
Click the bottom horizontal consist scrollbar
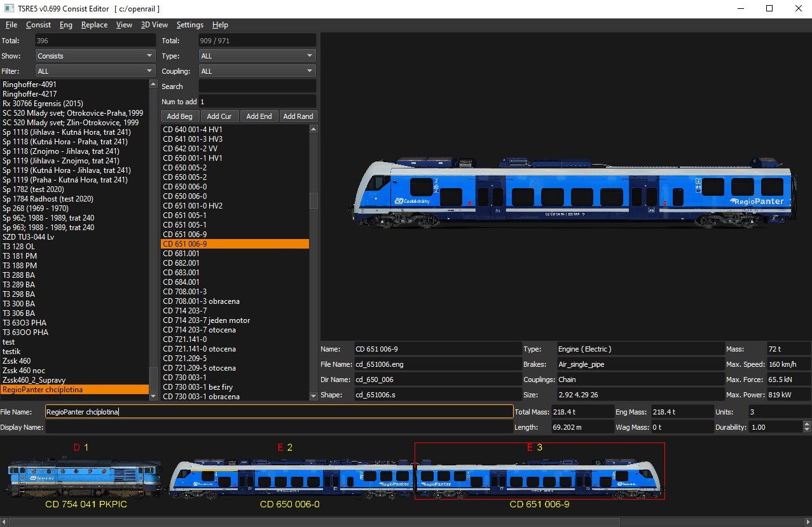[x=318, y=522]
